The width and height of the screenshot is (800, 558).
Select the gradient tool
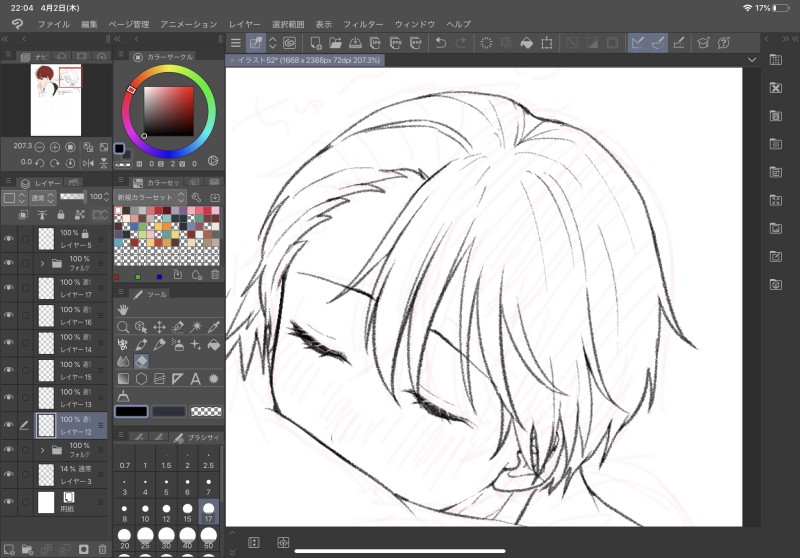click(123, 378)
